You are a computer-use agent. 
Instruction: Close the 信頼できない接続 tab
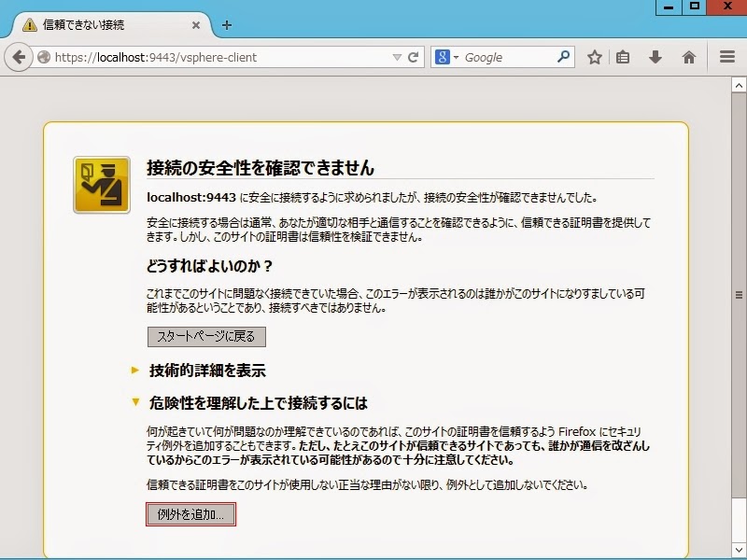click(196, 26)
